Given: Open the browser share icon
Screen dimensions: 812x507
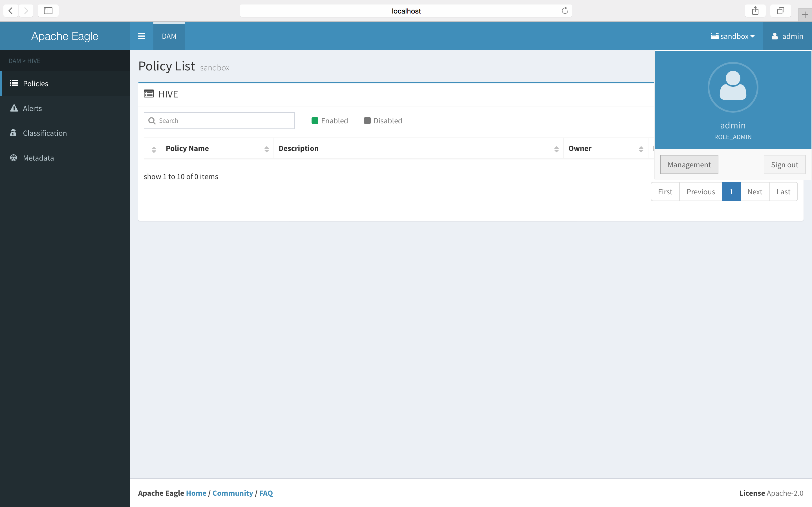Looking at the screenshot, I should [755, 11].
